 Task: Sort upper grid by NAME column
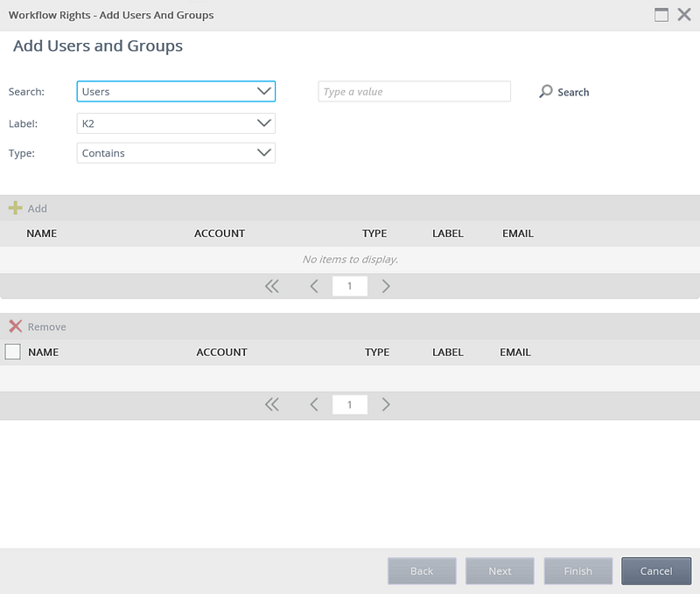(x=42, y=234)
